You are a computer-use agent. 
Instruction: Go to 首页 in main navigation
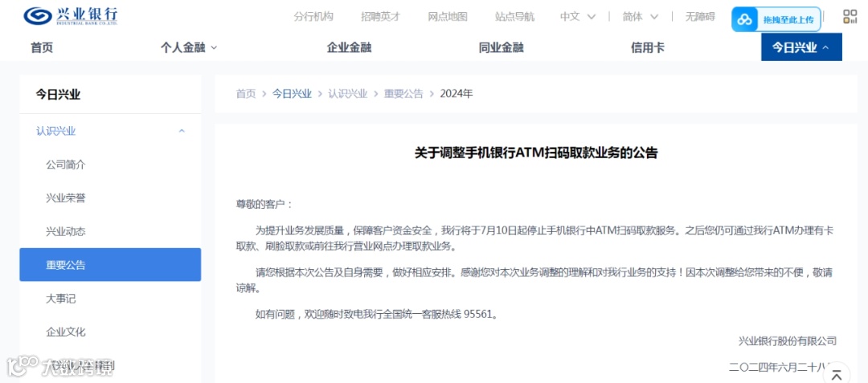tap(42, 47)
